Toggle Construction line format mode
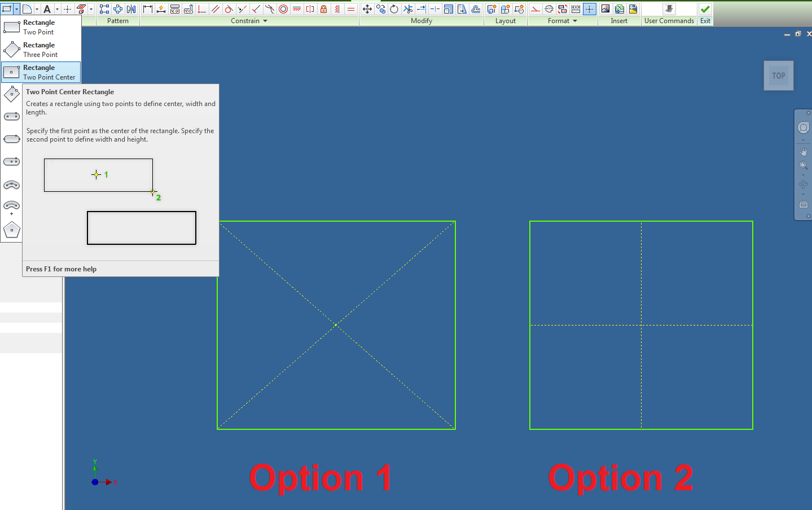Screen dimensions: 812x510 tap(536, 8)
